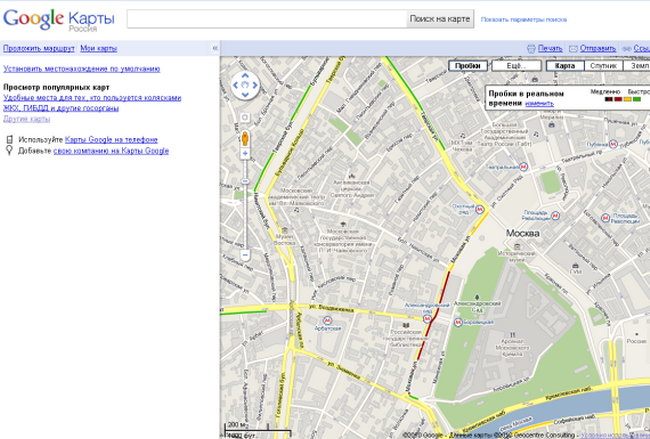Screen dimensions: 650x439
Task: Click the Поиск на карте button
Action: point(440,19)
